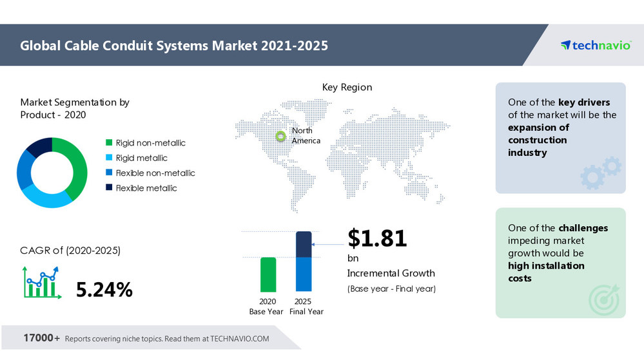Click the donut chart graphic

[52, 173]
